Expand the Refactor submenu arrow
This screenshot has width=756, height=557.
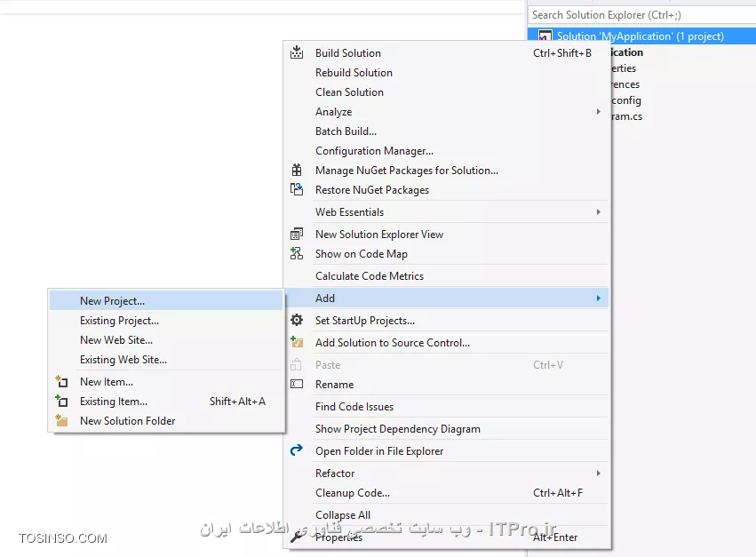point(599,473)
